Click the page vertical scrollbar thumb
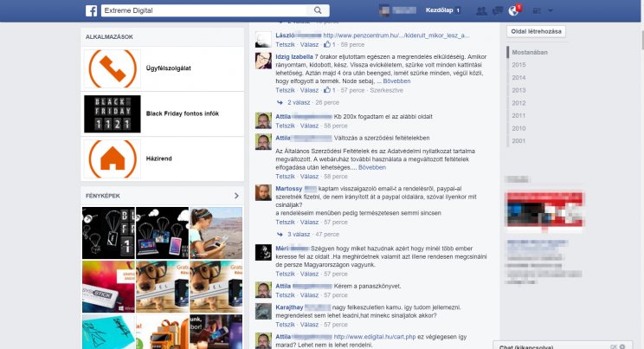This screenshot has width=644, height=349. [x=641, y=40]
